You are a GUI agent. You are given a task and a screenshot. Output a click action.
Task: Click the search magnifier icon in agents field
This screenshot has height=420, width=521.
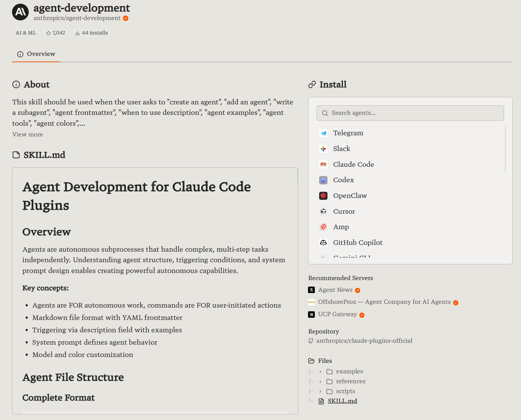[x=325, y=113]
